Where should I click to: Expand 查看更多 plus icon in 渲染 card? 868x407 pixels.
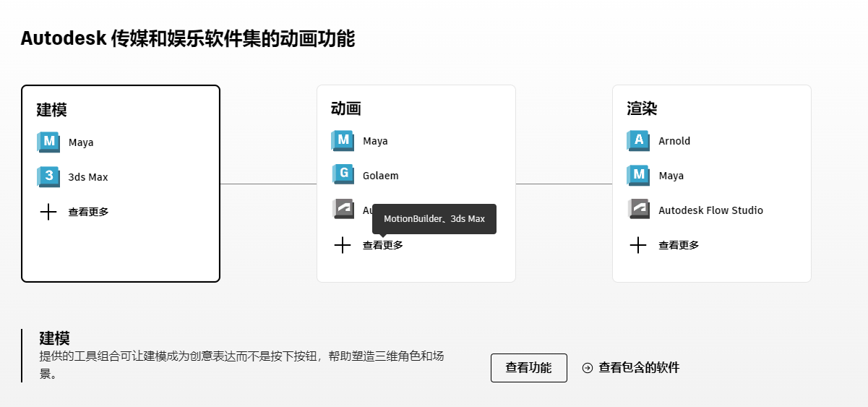click(638, 245)
